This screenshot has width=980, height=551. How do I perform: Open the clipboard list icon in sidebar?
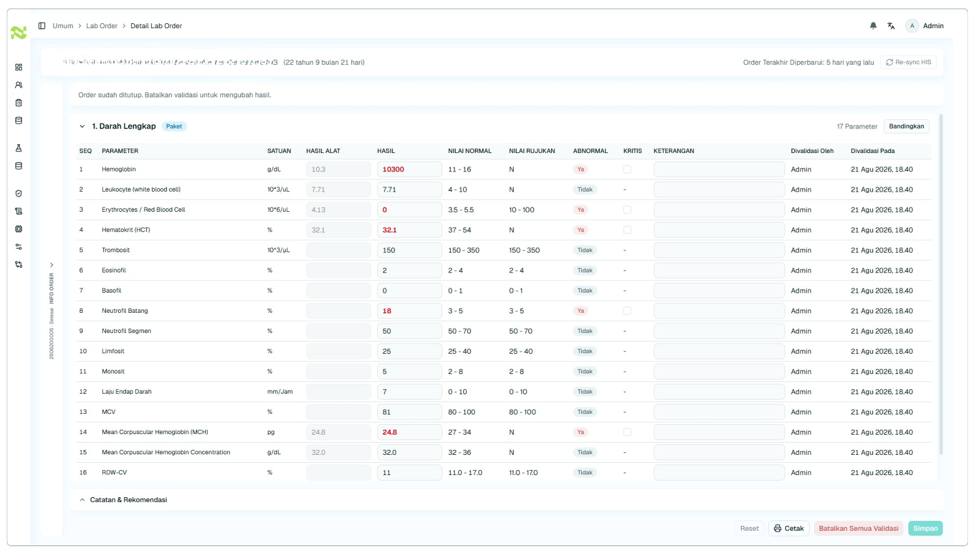click(18, 103)
